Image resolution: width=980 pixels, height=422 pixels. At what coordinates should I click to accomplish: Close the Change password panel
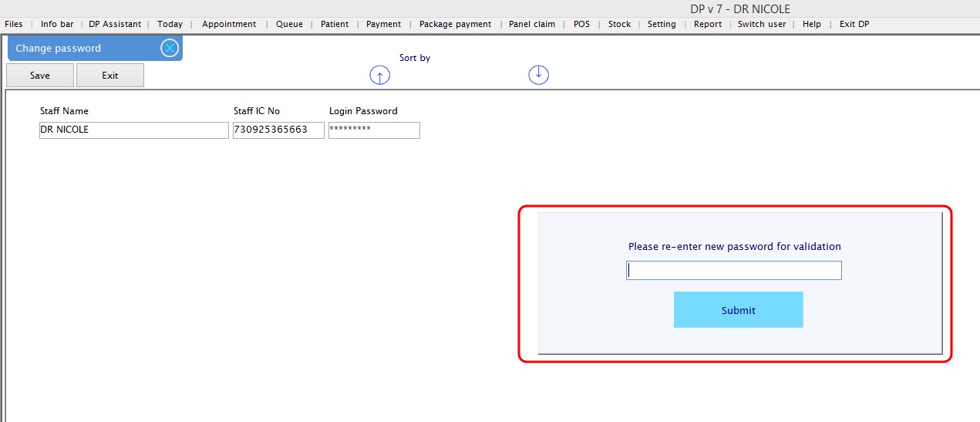coord(170,48)
